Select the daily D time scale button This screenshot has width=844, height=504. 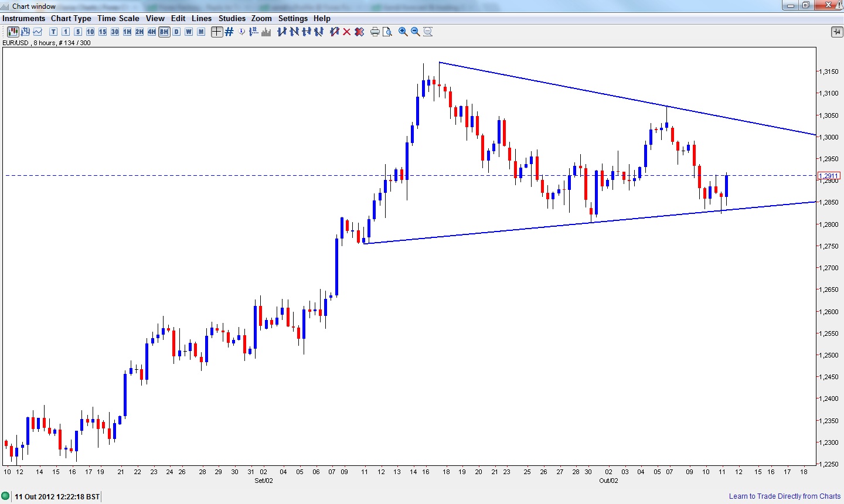pyautogui.click(x=176, y=32)
